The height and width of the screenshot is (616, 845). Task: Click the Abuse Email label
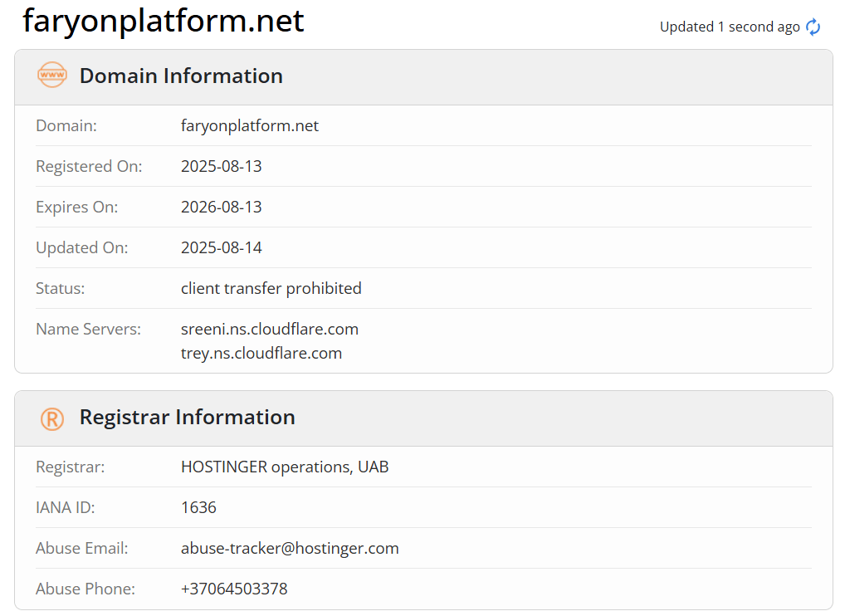tap(82, 548)
